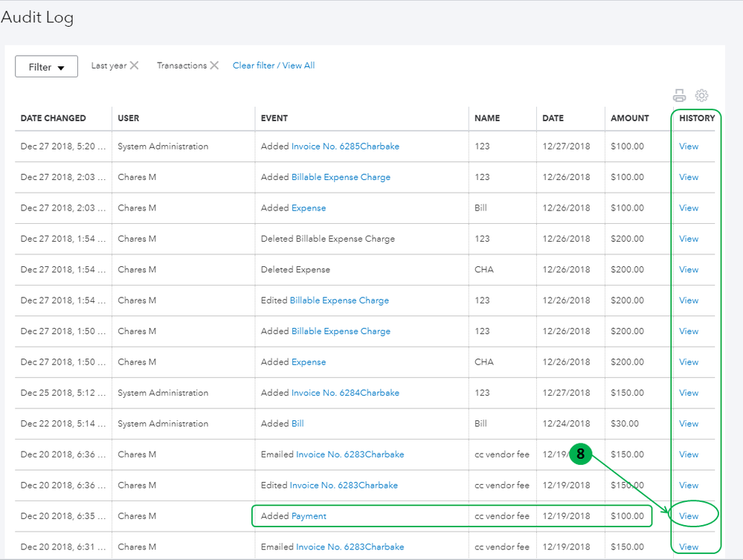743x560 pixels.
Task: View history for Invoice No. 6285Charbake
Action: pos(689,147)
